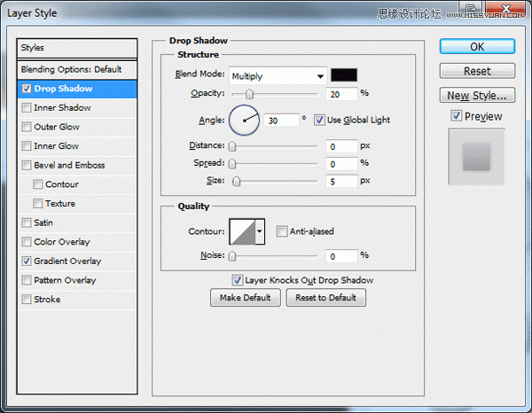This screenshot has height=413, width=532.
Task: Click the Size value input field
Action: [x=341, y=182]
